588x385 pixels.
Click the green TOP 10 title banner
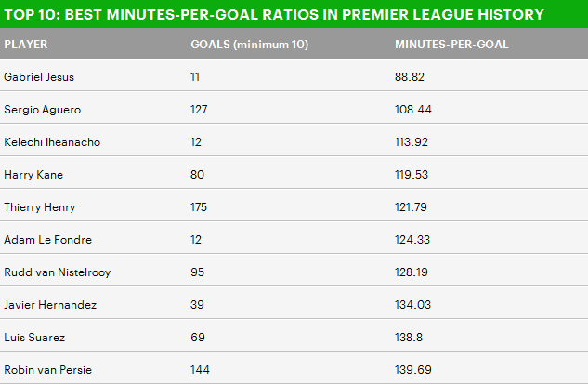click(275, 16)
